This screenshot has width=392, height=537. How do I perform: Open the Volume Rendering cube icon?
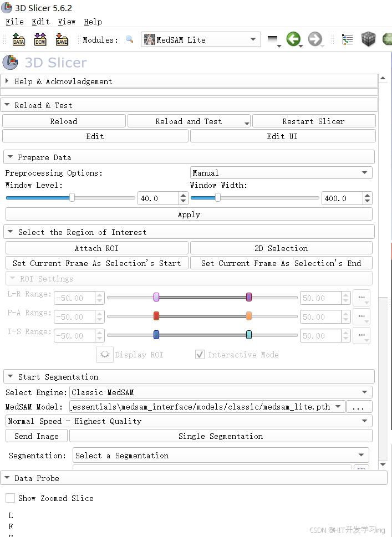[x=368, y=39]
